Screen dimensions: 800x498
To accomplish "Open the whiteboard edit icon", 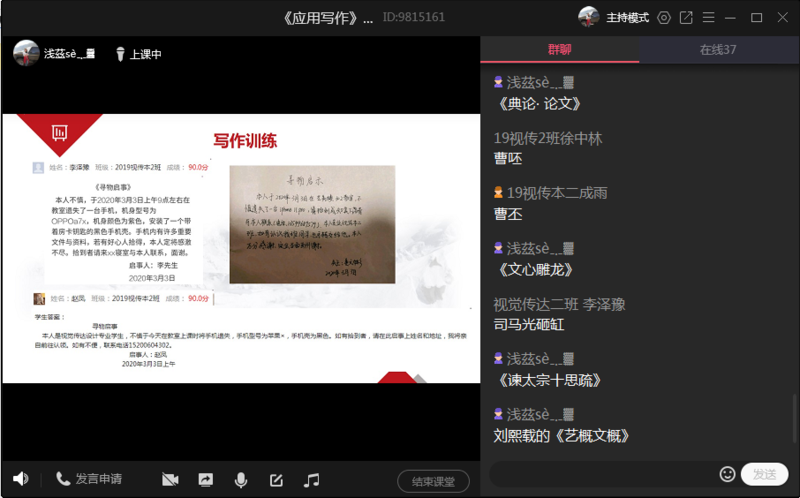I will (276, 480).
